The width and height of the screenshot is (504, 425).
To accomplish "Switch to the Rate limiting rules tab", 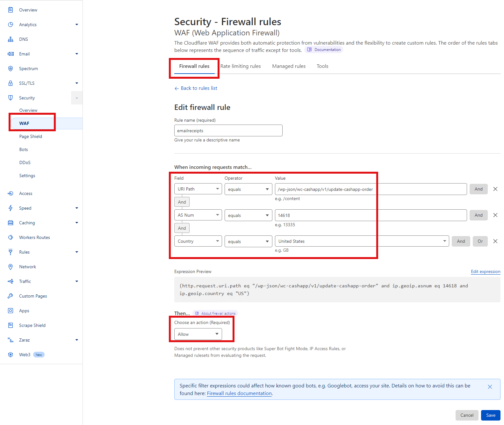I will [x=241, y=66].
